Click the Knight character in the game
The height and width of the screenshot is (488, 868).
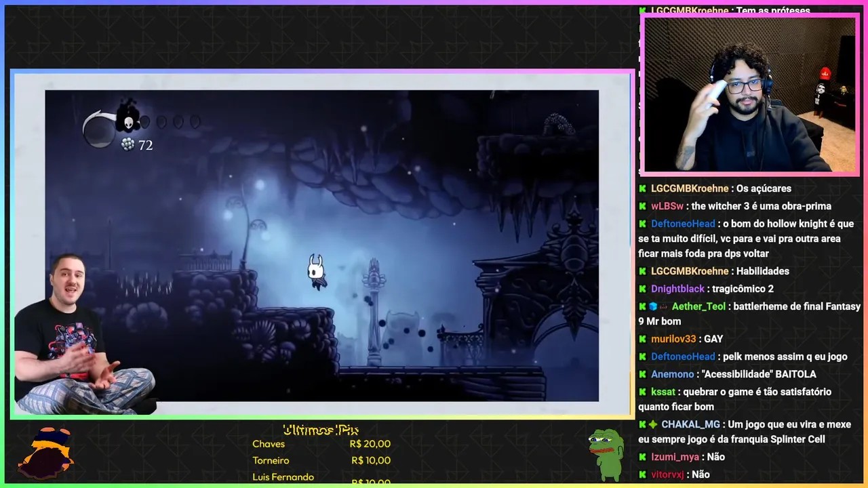point(316,272)
